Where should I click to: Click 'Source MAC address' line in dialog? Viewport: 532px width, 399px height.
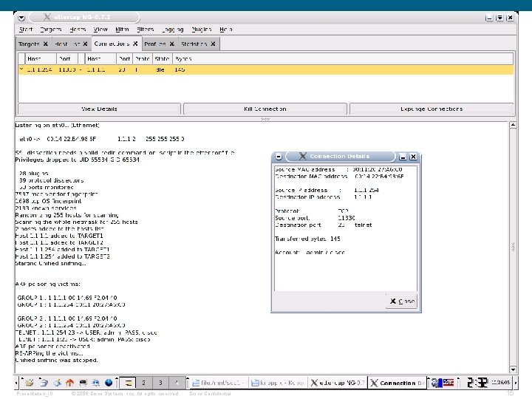[338, 169]
